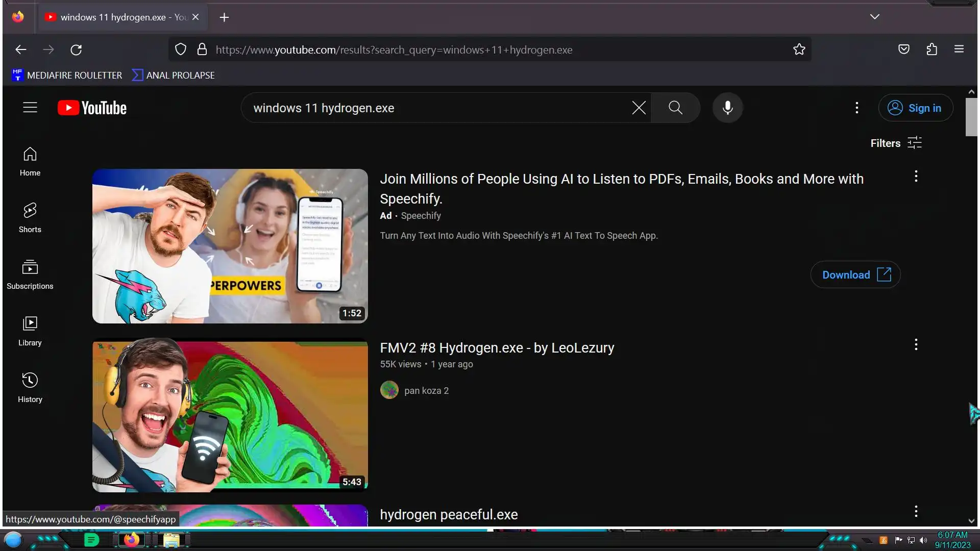
Task: Open Subscriptions in sidebar
Action: pos(30,274)
